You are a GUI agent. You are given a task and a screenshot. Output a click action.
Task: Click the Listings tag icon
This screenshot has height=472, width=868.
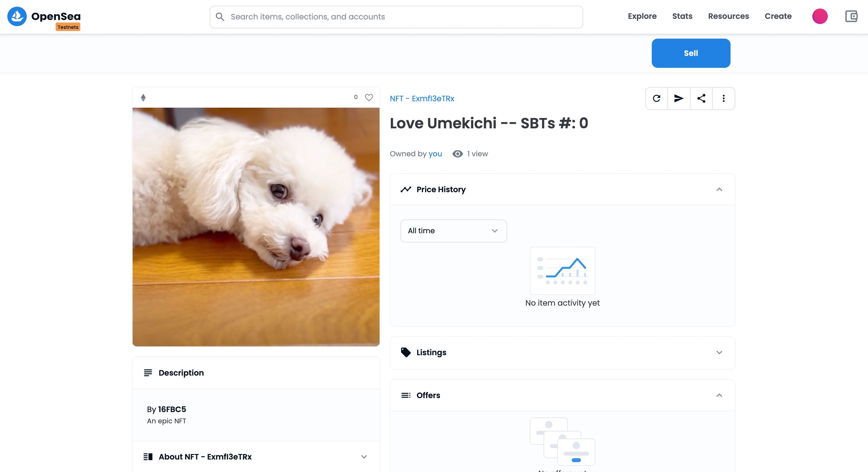pos(406,352)
